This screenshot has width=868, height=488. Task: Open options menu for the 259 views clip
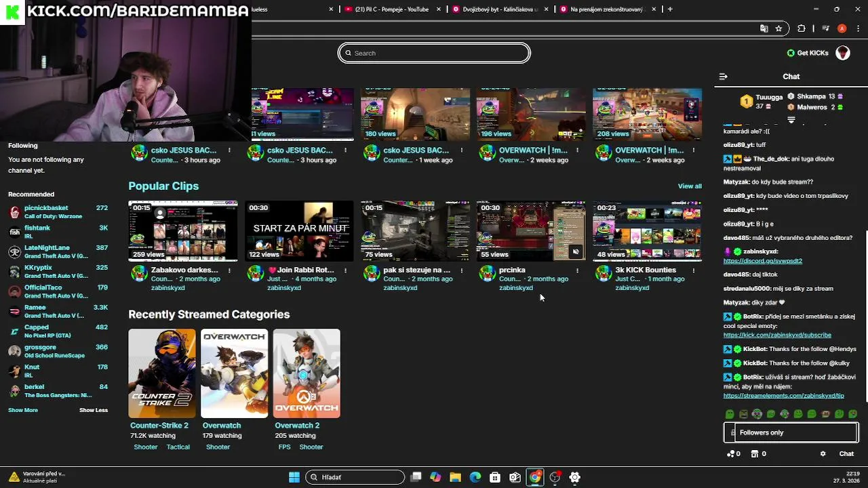(x=229, y=270)
